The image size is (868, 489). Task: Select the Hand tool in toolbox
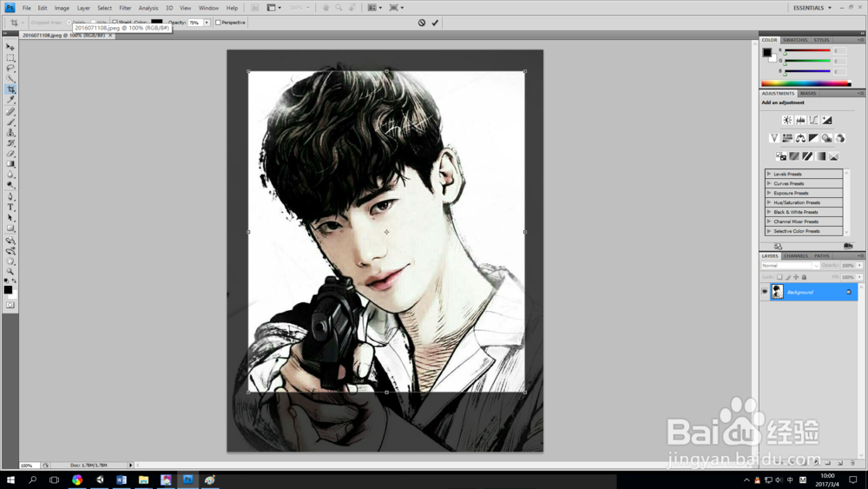[x=10, y=261]
